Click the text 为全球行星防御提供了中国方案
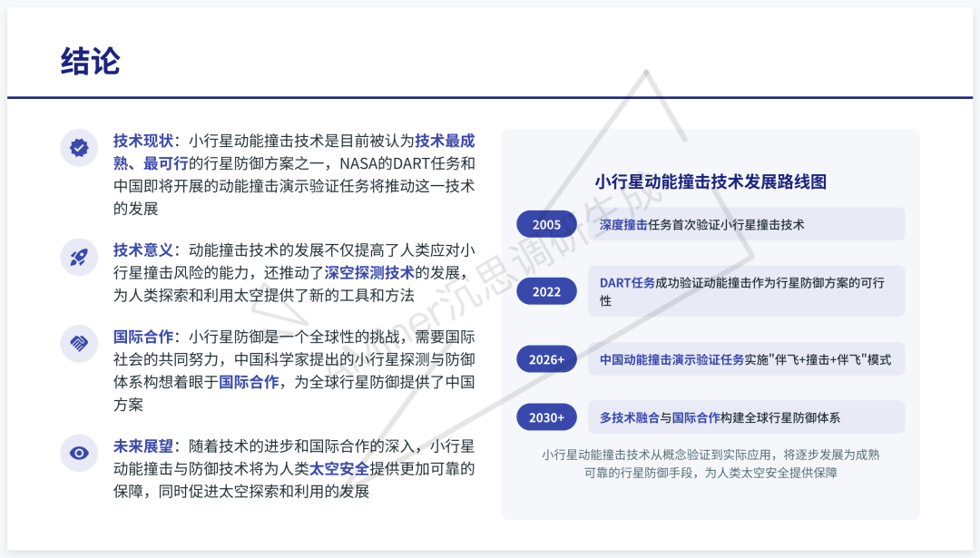 point(294,393)
